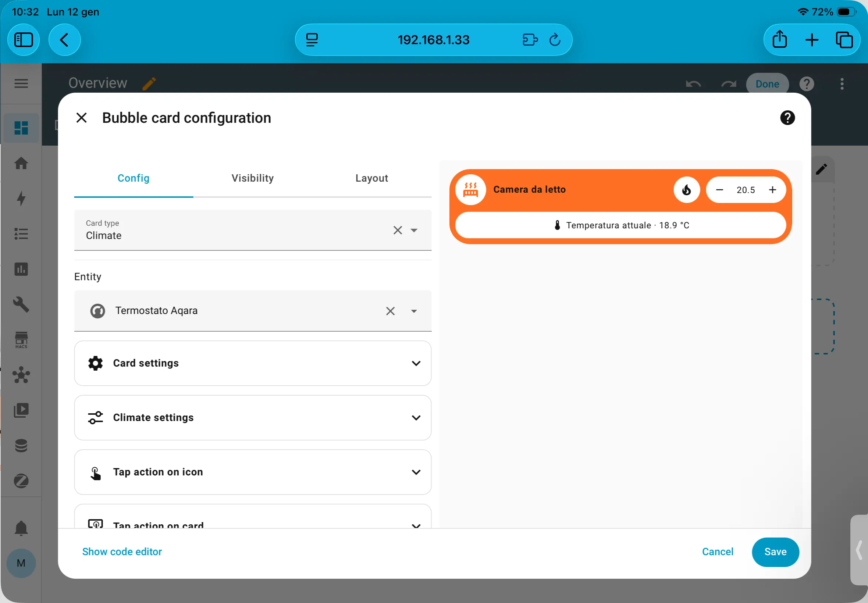Expand Tap action on icon section
The width and height of the screenshot is (868, 603).
click(x=252, y=472)
